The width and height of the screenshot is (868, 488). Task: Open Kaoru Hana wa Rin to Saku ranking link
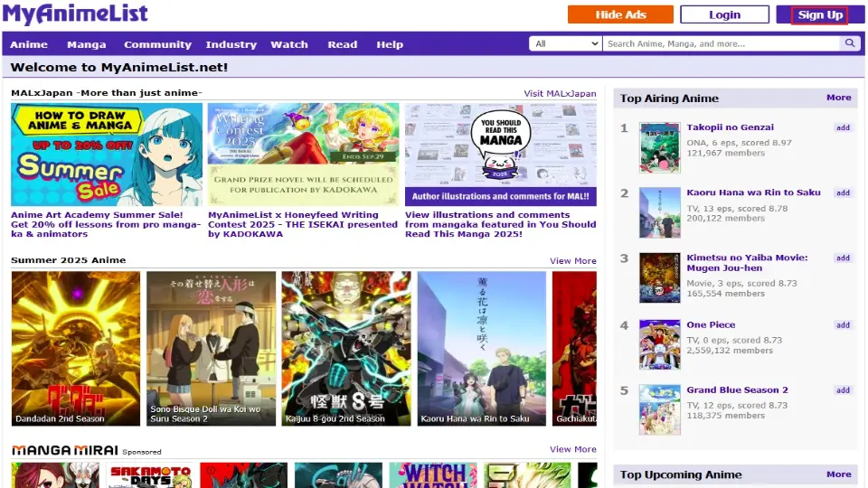pyautogui.click(x=753, y=192)
